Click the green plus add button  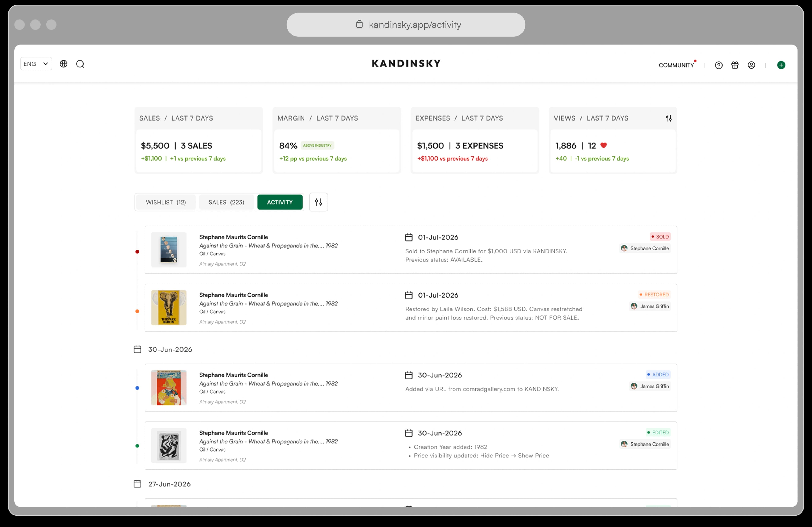point(781,65)
